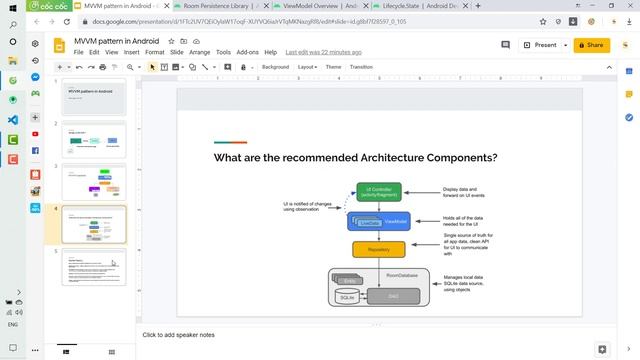This screenshot has width=640, height=360.
Task: Open new slide layout dropdown arrow
Action: (69, 67)
